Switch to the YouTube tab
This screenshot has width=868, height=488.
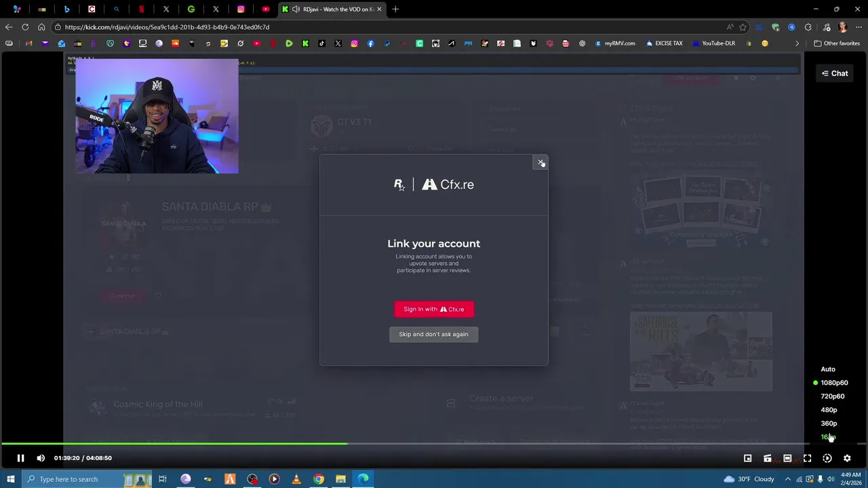[x=266, y=9]
